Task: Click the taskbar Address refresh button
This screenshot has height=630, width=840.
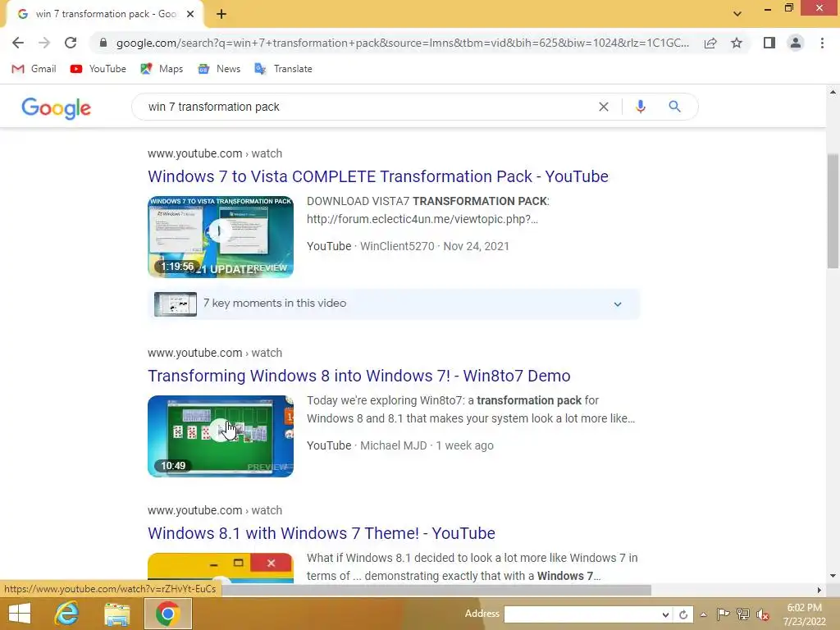Action: (x=683, y=614)
